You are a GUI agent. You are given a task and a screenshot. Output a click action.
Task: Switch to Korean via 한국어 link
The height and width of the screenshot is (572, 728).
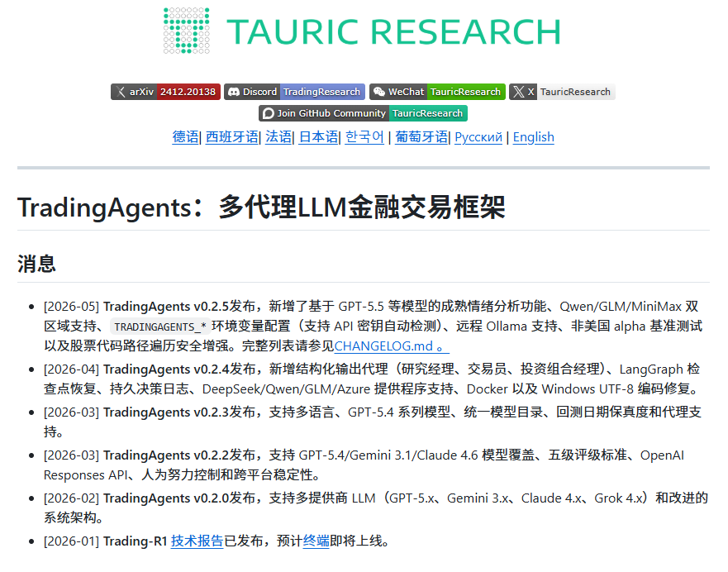364,137
